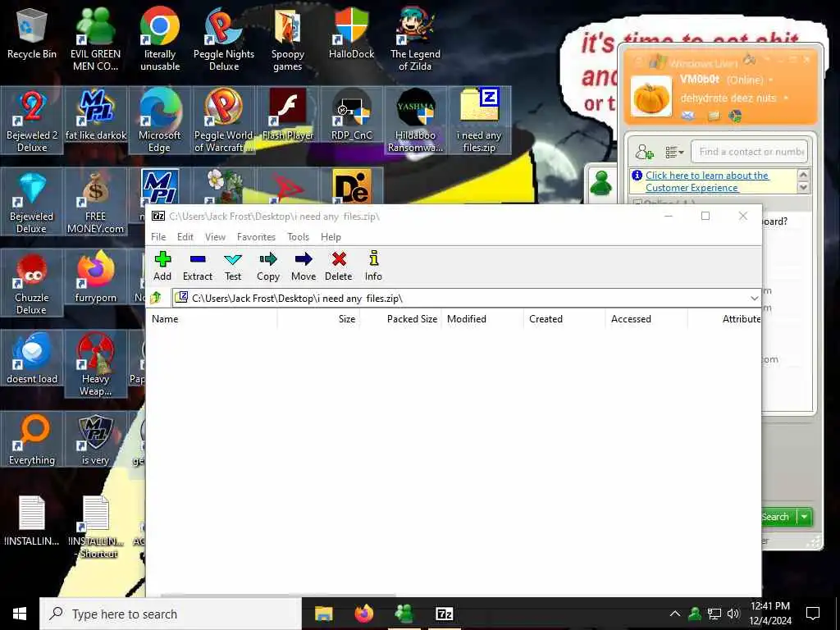840x630 pixels.
Task: Open the Favorites menu in 7-Zip
Action: click(256, 237)
